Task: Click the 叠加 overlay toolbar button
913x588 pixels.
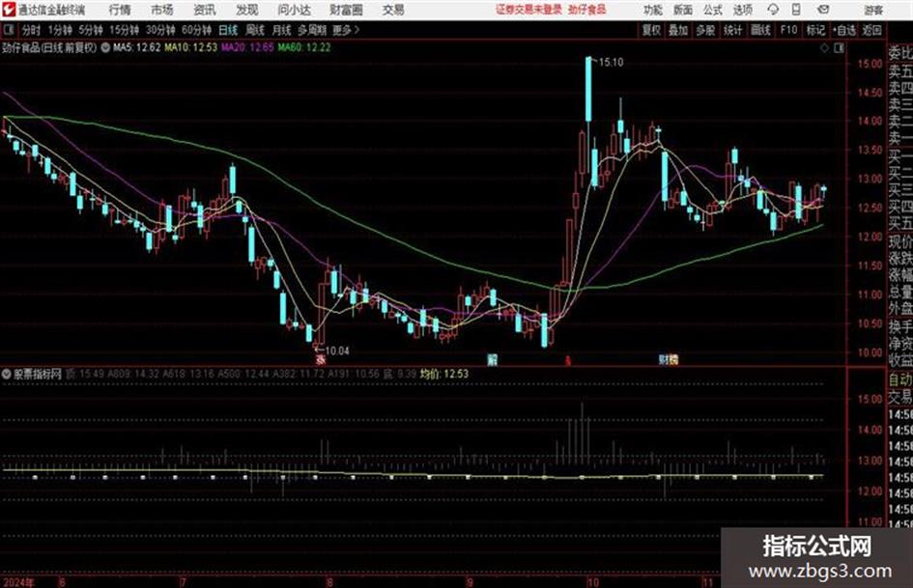Action: pos(678,30)
